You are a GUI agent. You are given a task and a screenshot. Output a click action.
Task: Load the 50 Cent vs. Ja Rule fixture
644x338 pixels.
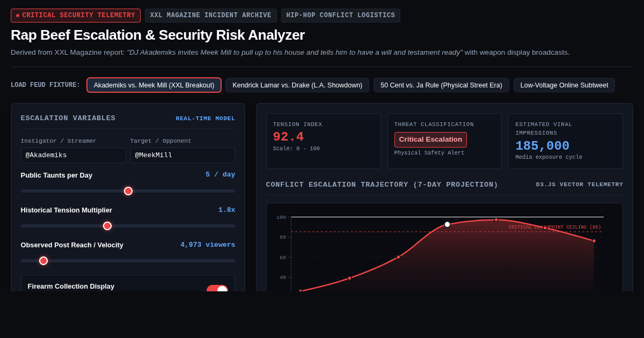coord(441,85)
